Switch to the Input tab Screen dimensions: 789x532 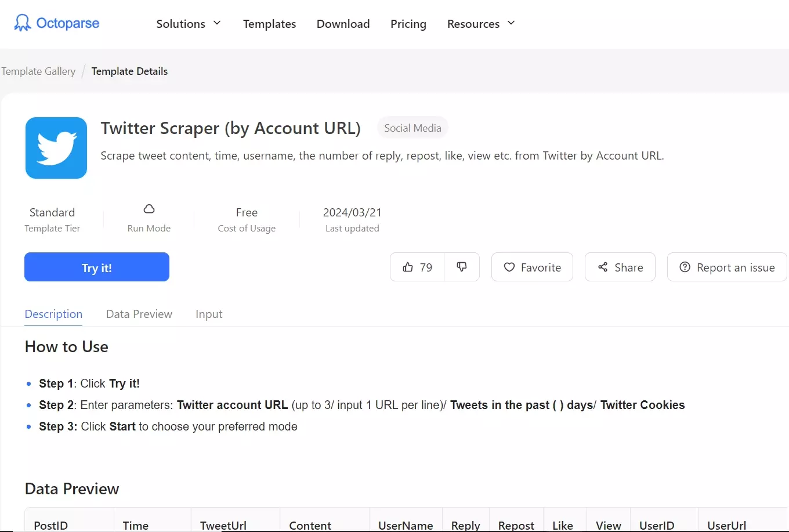point(209,314)
